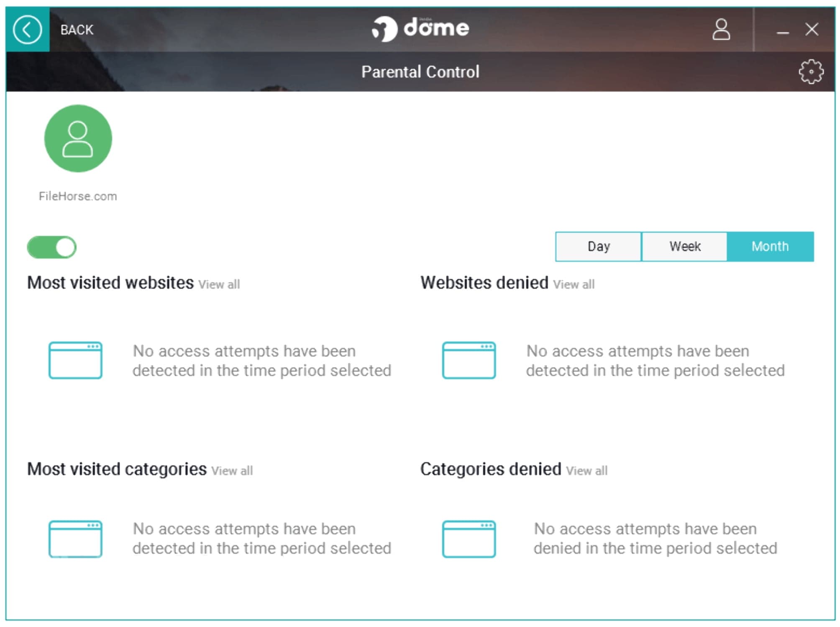The width and height of the screenshot is (840, 627).
Task: Open the user account icon in the header
Action: [721, 29]
